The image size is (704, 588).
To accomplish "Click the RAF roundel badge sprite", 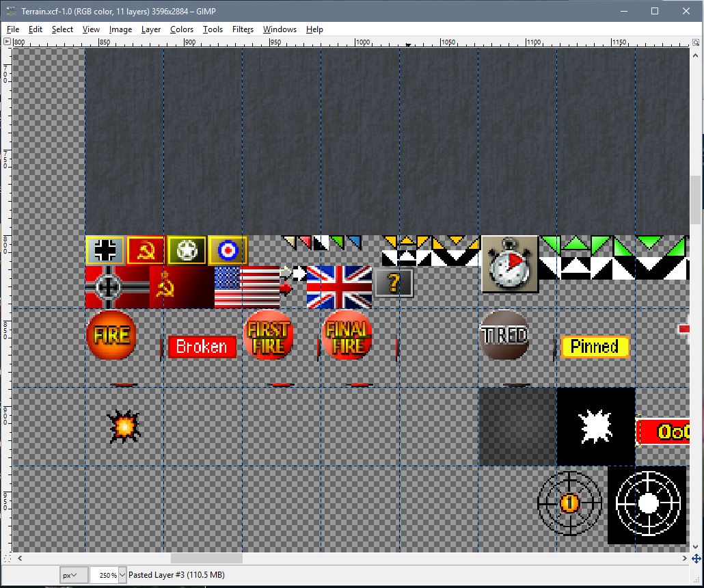I will point(228,250).
